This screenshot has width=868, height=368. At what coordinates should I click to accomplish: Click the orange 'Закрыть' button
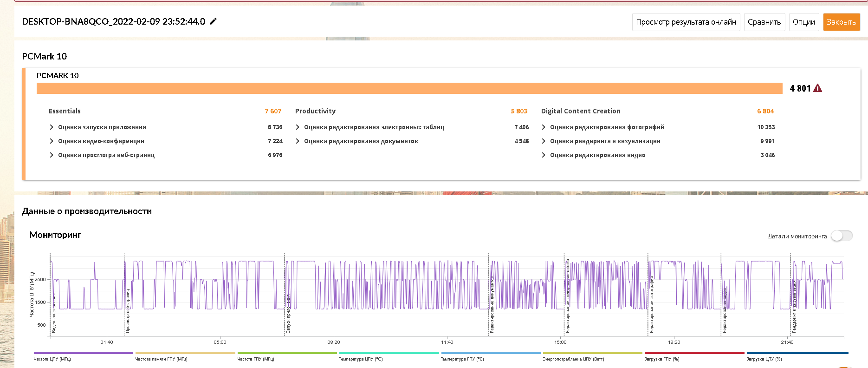coord(841,22)
